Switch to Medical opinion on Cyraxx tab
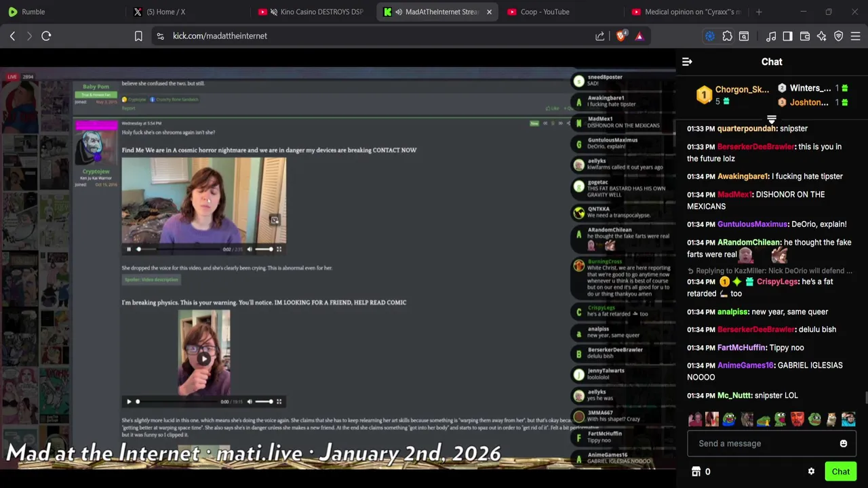The image size is (868, 488). pos(685,12)
